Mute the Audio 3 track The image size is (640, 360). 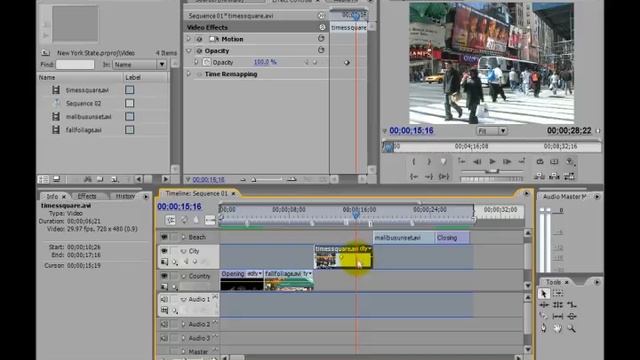click(x=164, y=338)
